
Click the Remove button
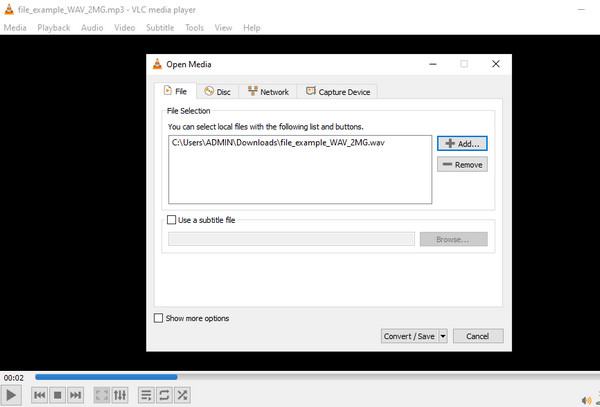pyautogui.click(x=462, y=164)
